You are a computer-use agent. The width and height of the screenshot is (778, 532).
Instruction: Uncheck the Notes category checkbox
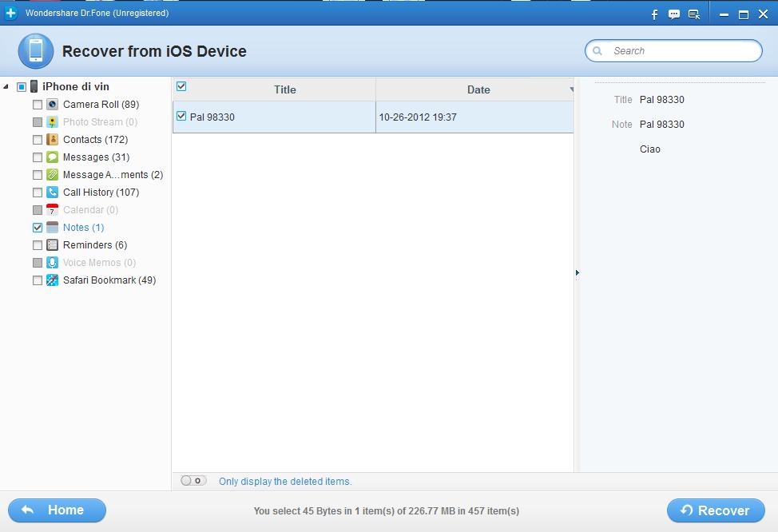(x=38, y=228)
